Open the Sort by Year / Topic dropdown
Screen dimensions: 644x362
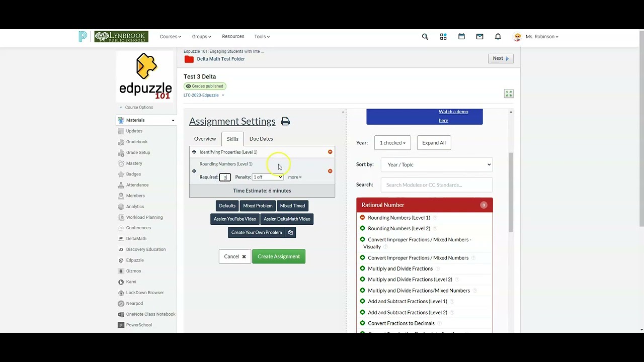(437, 164)
